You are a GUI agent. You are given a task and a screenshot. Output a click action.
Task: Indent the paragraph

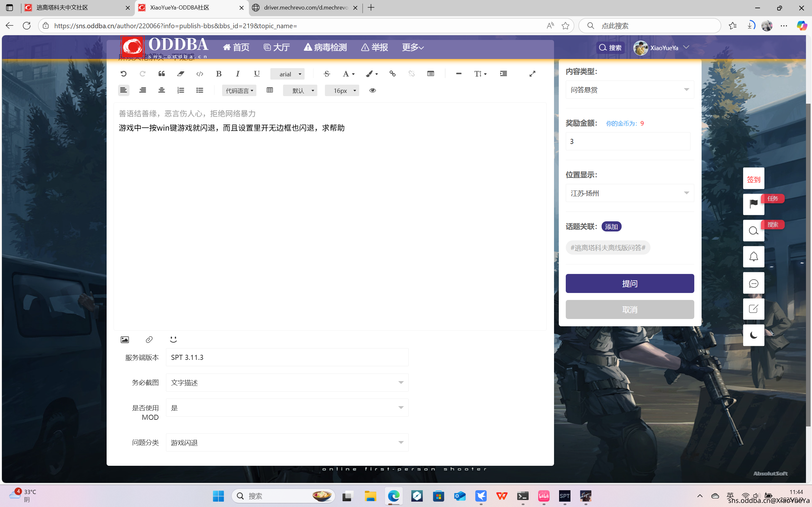[x=504, y=74]
